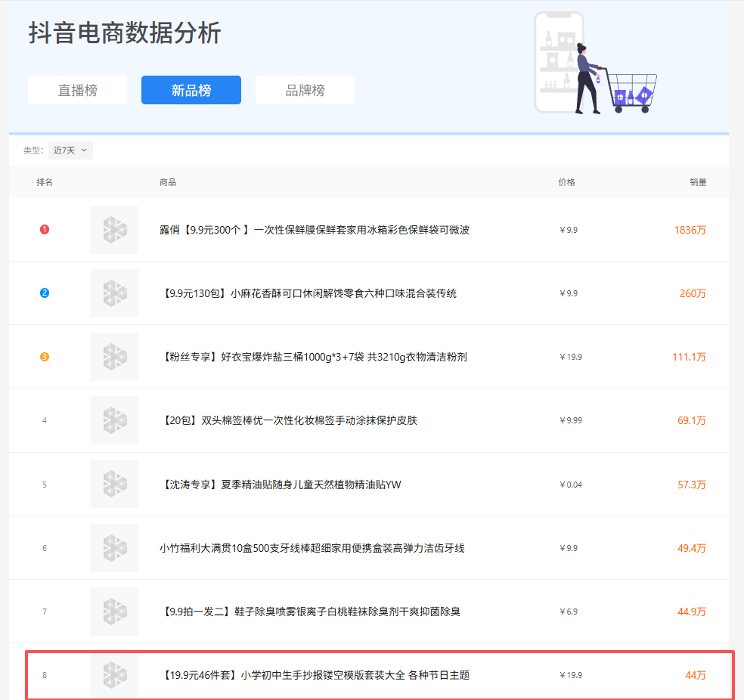Image resolution: width=744 pixels, height=700 pixels.
Task: Click rank number 5
Action: tap(45, 485)
